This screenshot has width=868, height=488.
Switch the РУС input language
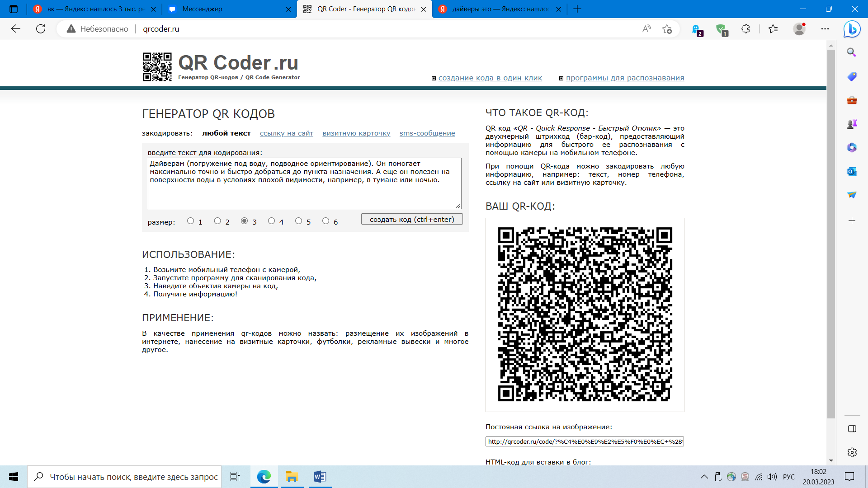(x=789, y=477)
